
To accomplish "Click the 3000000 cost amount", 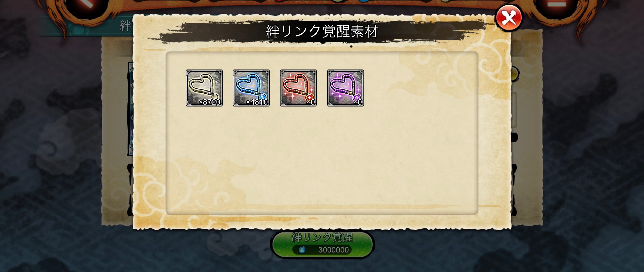I will [333, 250].
